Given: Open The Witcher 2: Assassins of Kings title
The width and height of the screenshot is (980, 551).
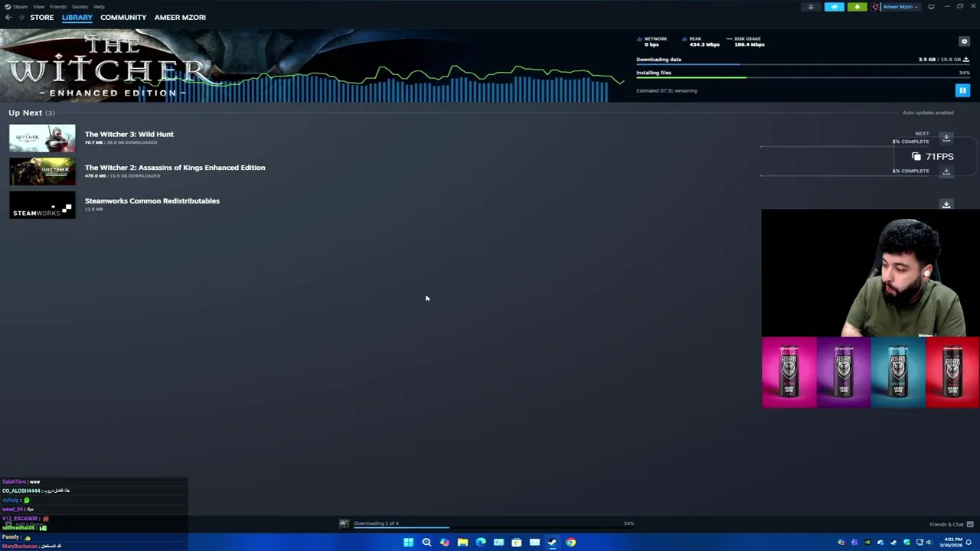Looking at the screenshot, I should 175,168.
